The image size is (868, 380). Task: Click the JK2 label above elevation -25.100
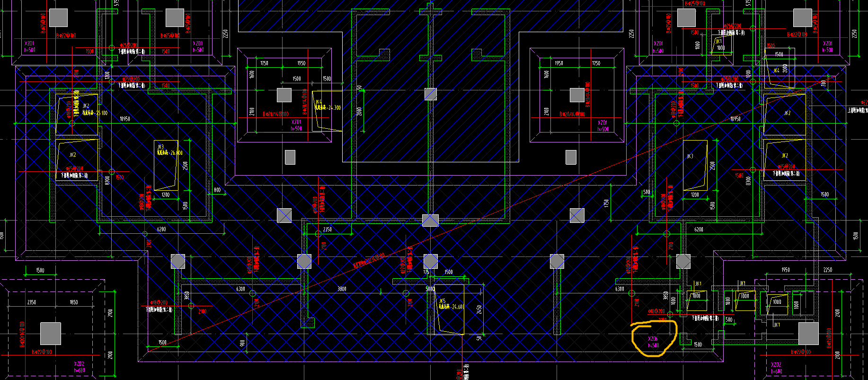point(86,106)
